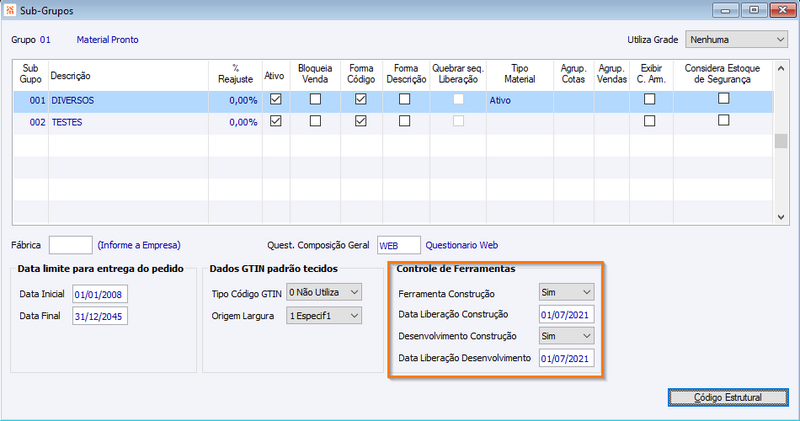Open the Desenvolvimento Construção dropdown

[566, 336]
